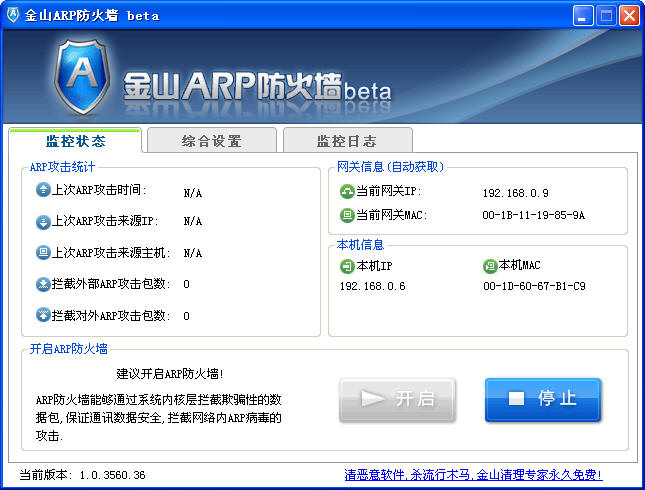Click the 当前网关MAC label
This screenshot has height=490, width=645.
(392, 215)
